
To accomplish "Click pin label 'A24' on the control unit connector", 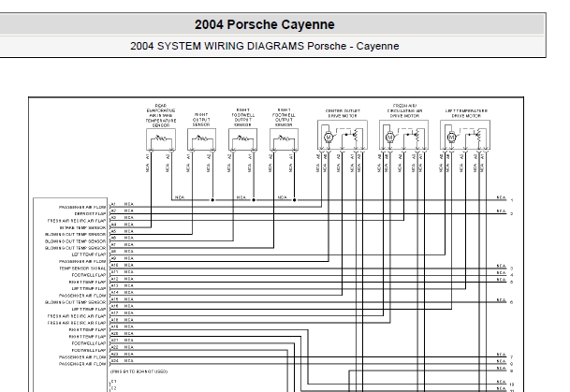I will (114, 361).
